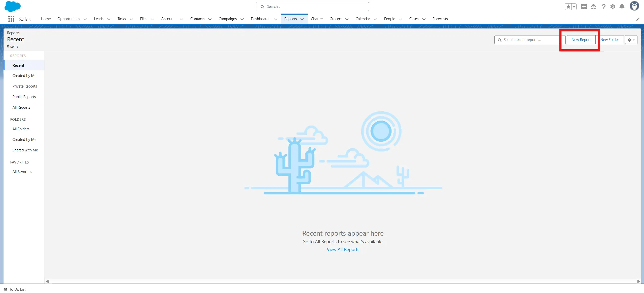
Task: Click the edit navigation pencil icon
Action: pyautogui.click(x=637, y=19)
